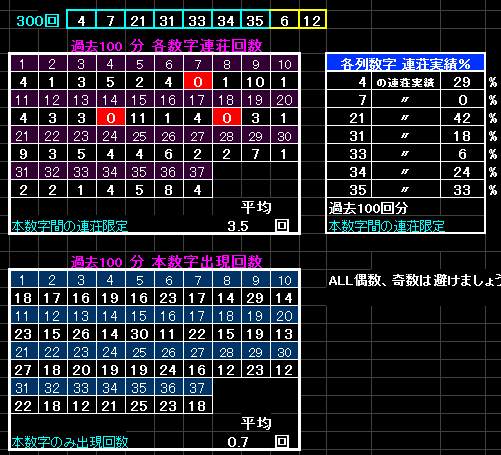Select the 6 percent value for number 33

coord(462,154)
